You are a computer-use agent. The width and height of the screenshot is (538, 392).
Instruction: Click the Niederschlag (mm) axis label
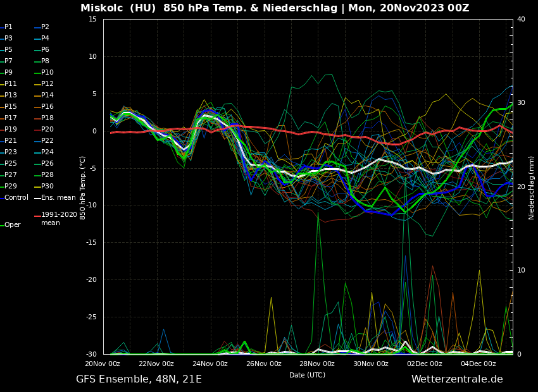532,188
